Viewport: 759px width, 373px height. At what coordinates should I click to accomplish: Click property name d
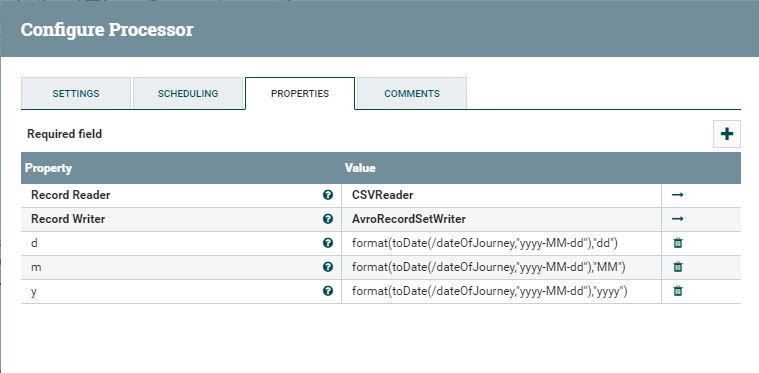[34, 243]
